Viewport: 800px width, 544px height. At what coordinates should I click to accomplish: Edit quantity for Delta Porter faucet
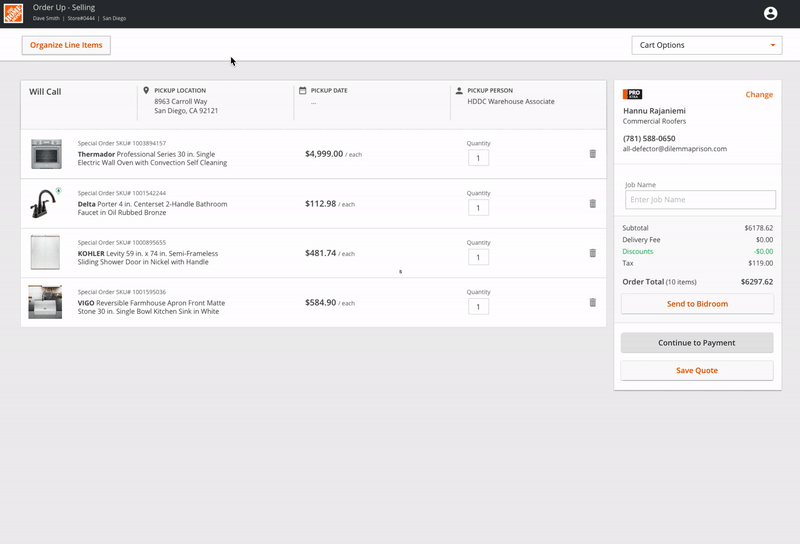[x=478, y=208]
